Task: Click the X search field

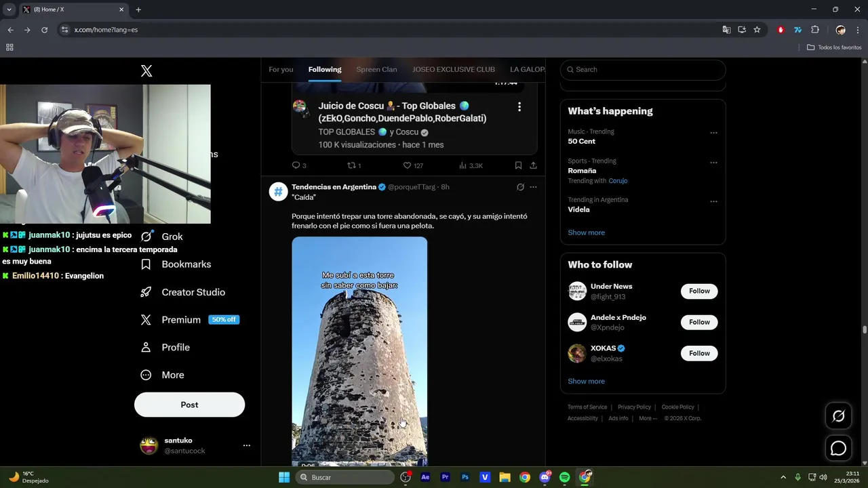Action: tap(643, 69)
